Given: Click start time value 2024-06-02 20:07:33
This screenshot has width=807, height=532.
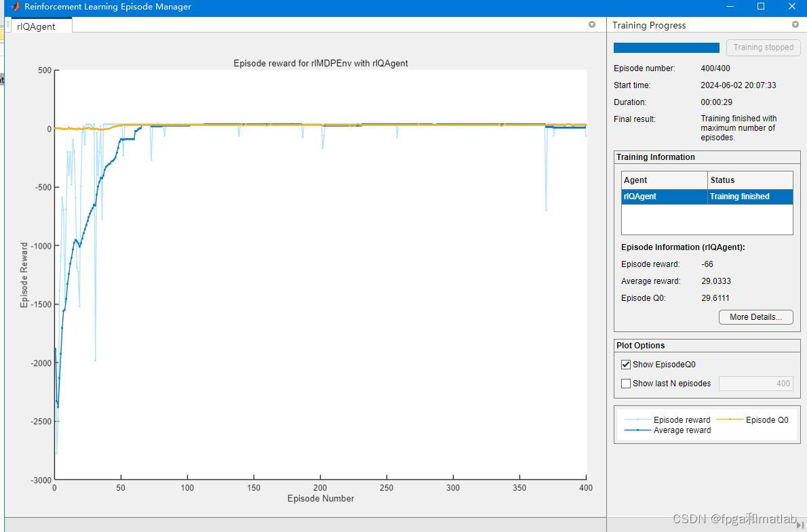Looking at the screenshot, I should 738,85.
